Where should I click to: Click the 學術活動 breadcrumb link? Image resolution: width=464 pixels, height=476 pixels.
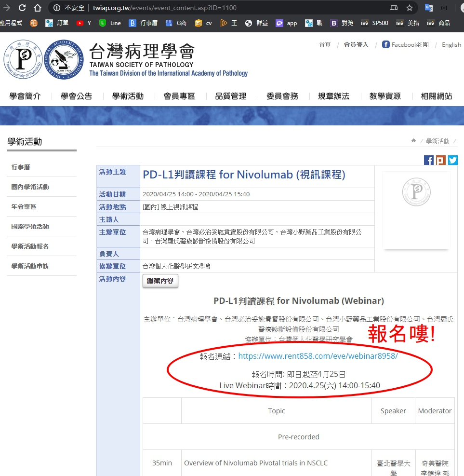(x=437, y=141)
